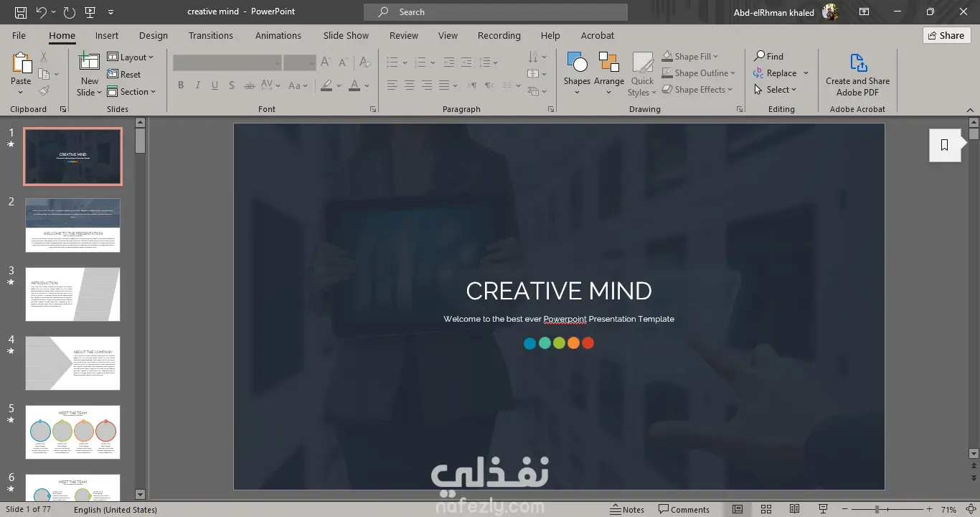Click the text highlight color icon
The width and height of the screenshot is (980, 517).
[x=327, y=85]
